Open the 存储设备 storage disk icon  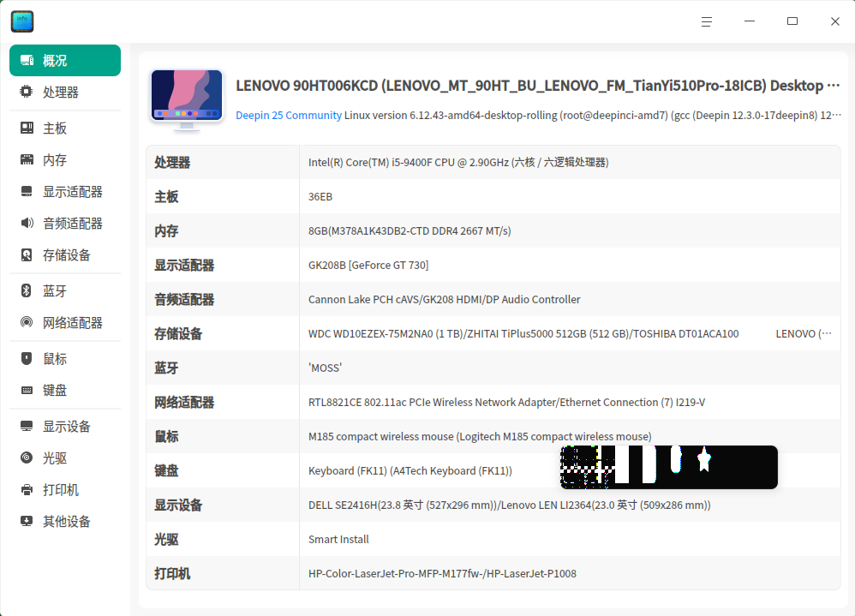[27, 254]
